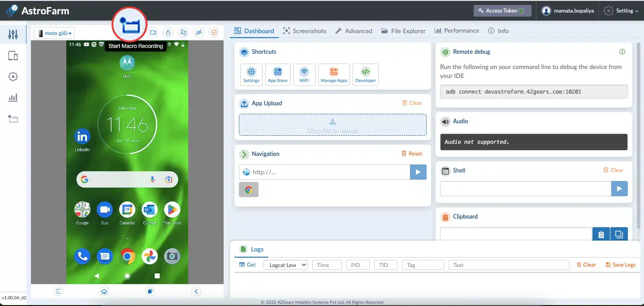Image resolution: width=644 pixels, height=306 pixels.
Task: Open the mamata.bopaliya user profile
Action: point(567,11)
